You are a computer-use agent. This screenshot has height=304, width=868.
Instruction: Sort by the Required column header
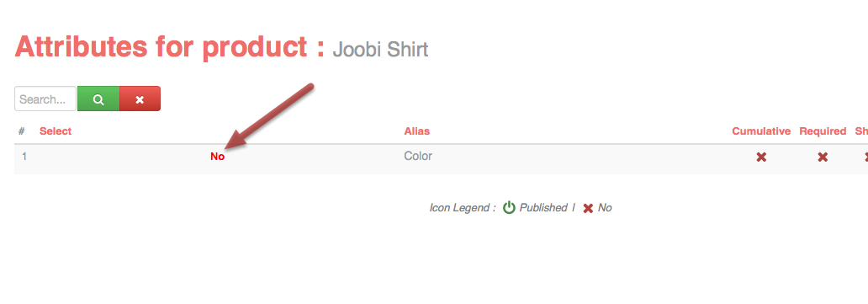pyautogui.click(x=823, y=131)
